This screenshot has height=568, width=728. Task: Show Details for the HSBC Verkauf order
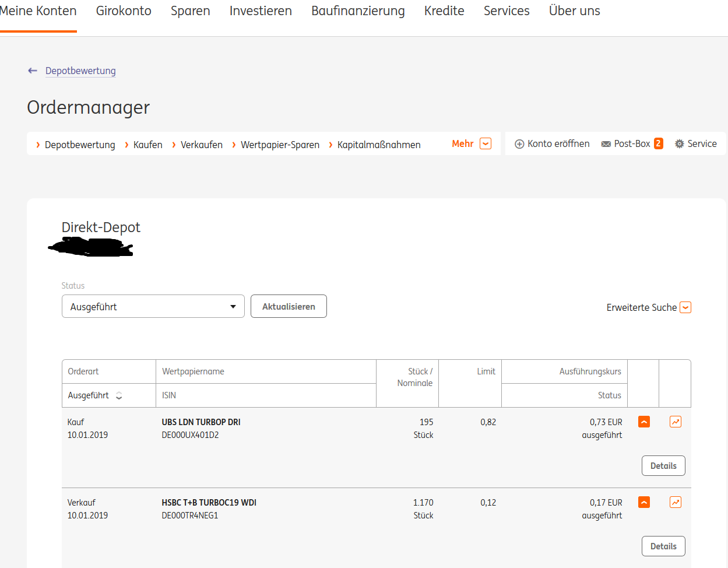663,546
